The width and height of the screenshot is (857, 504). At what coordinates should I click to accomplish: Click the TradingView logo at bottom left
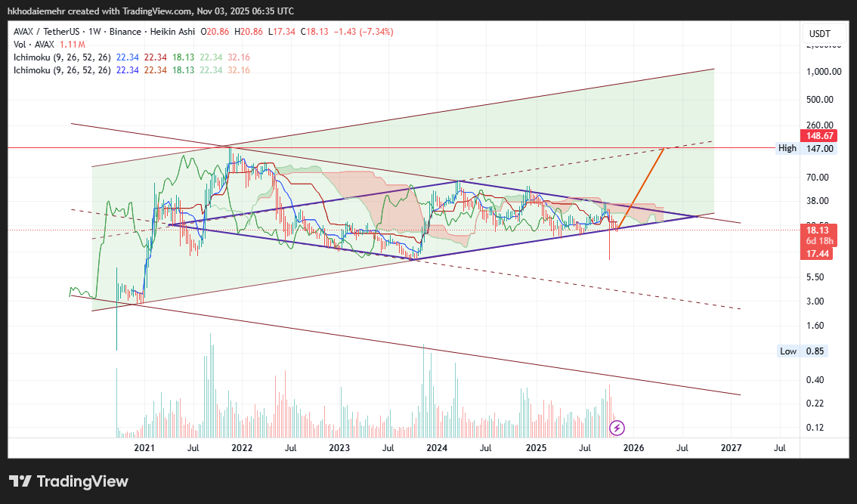tap(69, 481)
